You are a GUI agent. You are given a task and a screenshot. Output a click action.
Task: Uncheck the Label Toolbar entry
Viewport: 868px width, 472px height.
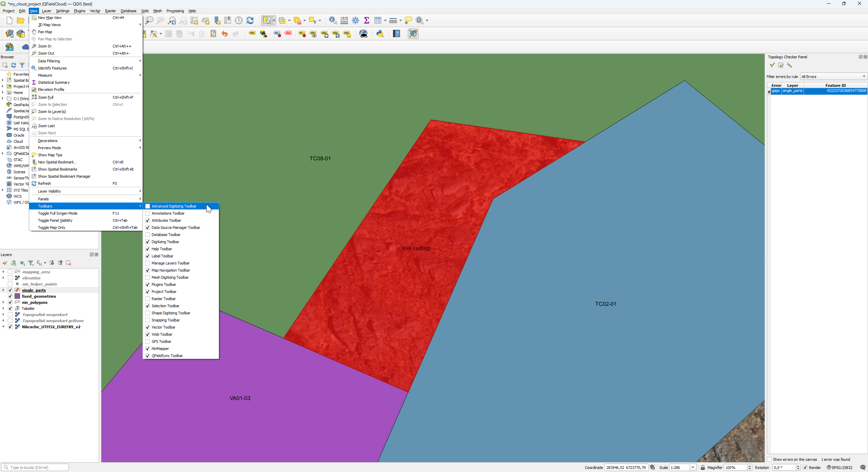tap(148, 256)
